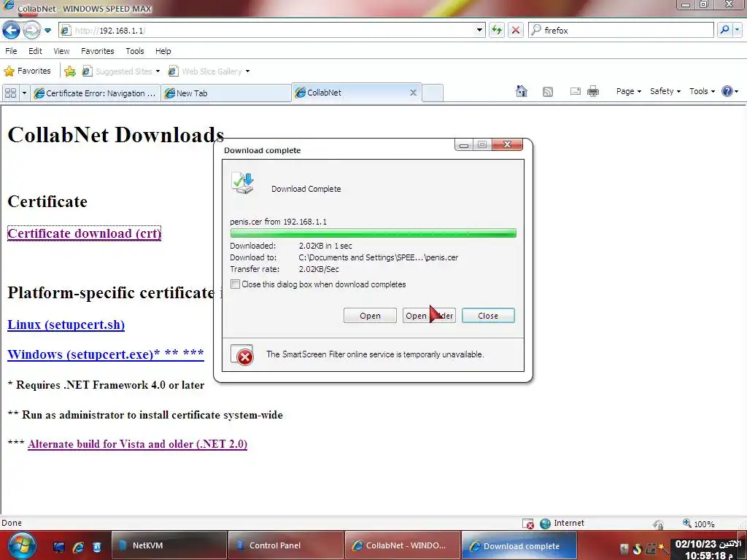Click status bar popup blocked icon

(x=528, y=524)
